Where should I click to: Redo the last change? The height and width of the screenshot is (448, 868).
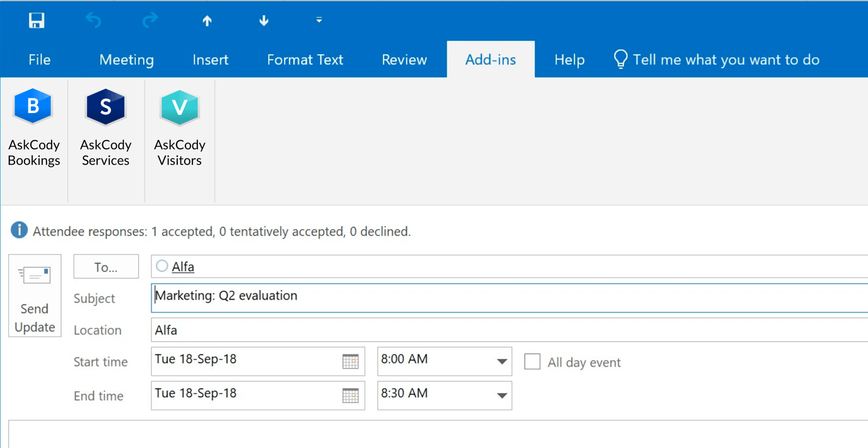coord(150,20)
